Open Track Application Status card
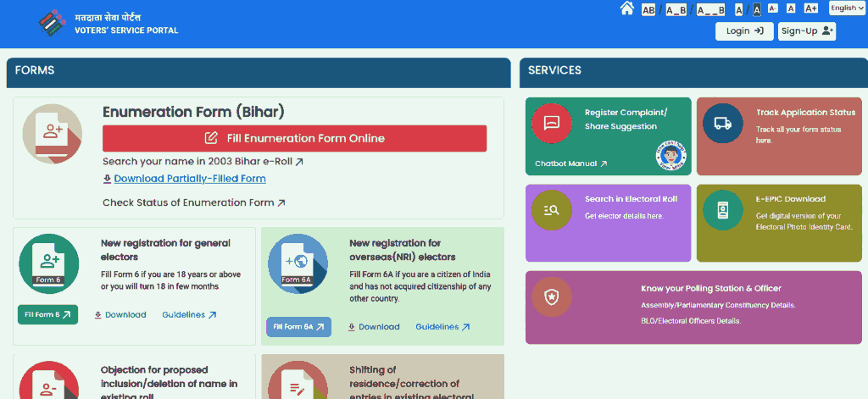 (x=780, y=136)
